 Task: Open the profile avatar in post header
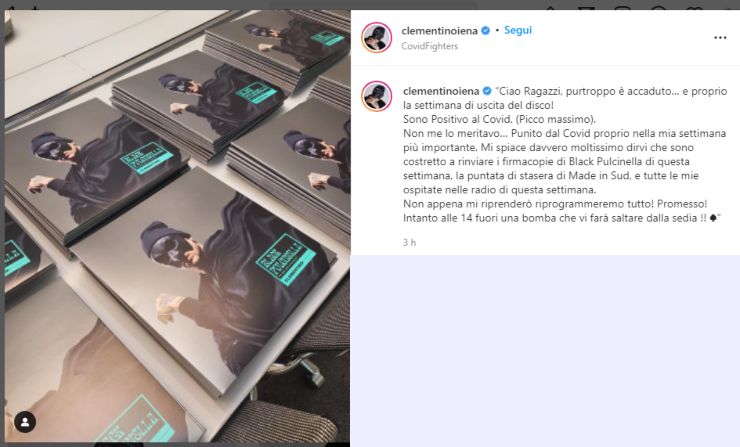click(377, 37)
